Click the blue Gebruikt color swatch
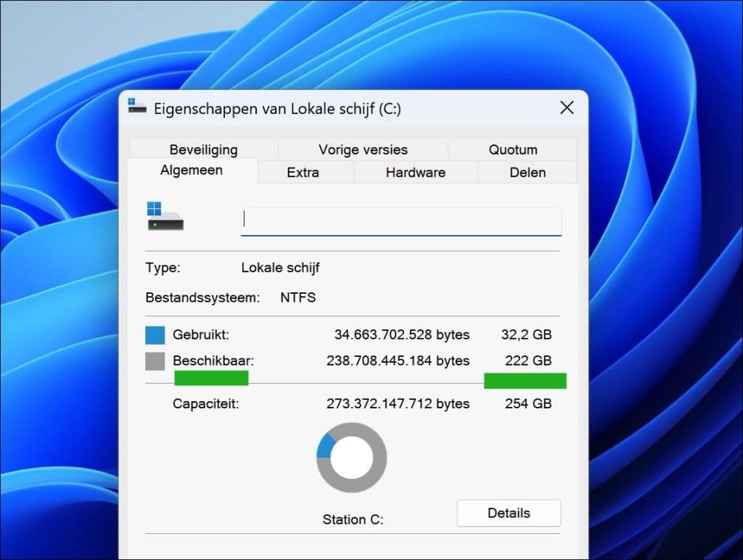The height and width of the screenshot is (560, 743). coord(155,335)
